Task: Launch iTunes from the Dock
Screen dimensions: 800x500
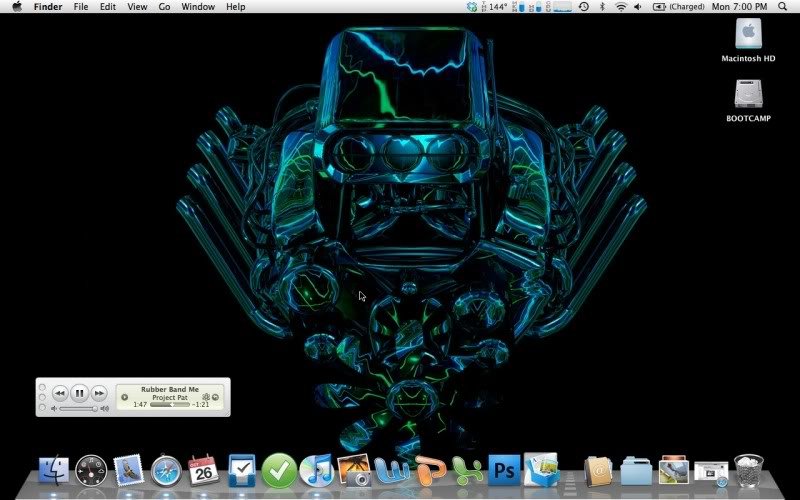Action: pyautogui.click(x=317, y=470)
